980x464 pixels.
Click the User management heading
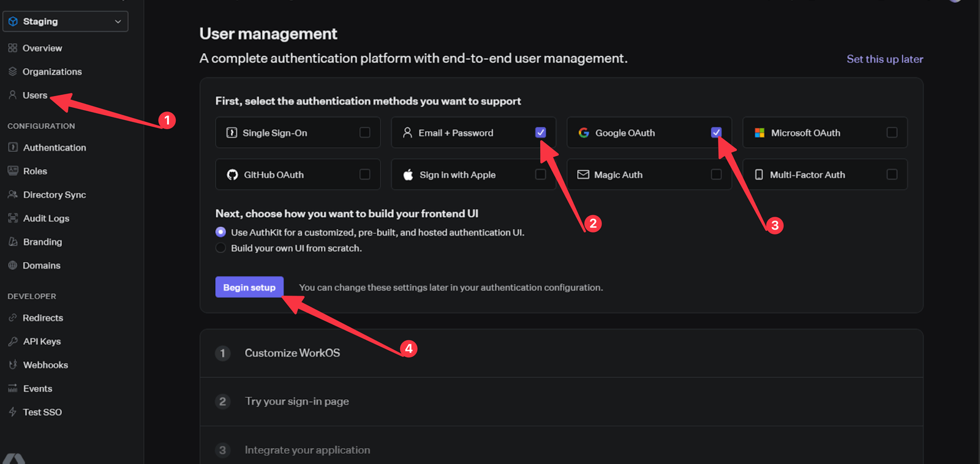(x=268, y=34)
